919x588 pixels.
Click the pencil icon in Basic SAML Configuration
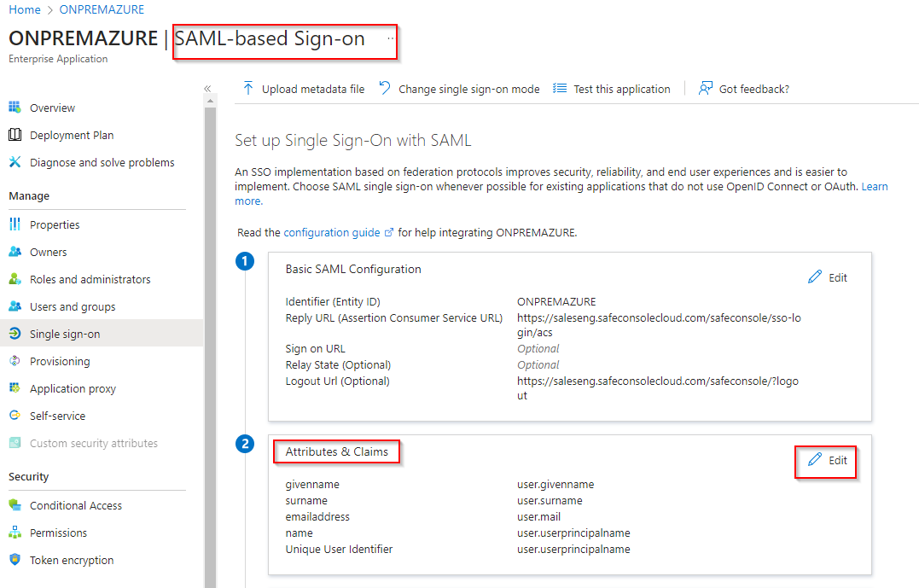point(815,277)
